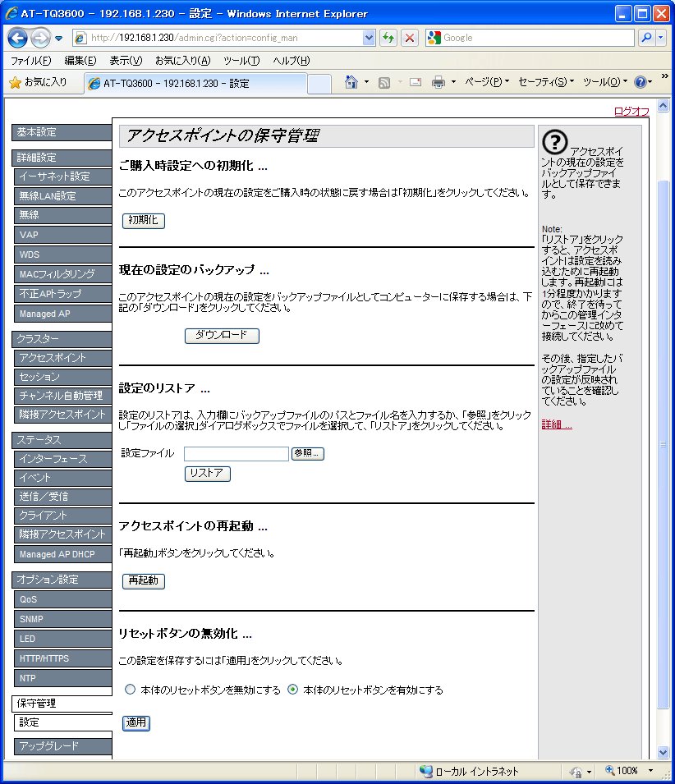Open the HTTP/HTTPS sidebar item
This screenshot has width=675, height=784.
pos(62,658)
